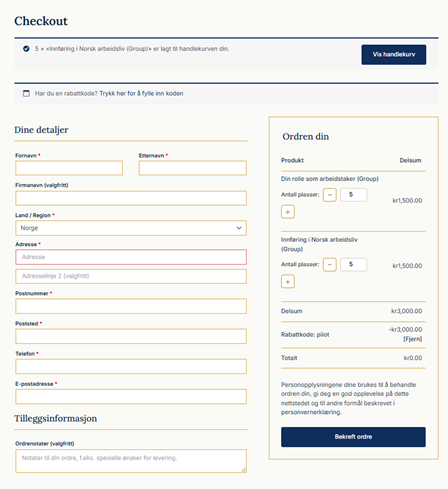Click the coupon icon beside rabattkode prompt
Image resolution: width=448 pixels, height=489 pixels.
[26, 93]
